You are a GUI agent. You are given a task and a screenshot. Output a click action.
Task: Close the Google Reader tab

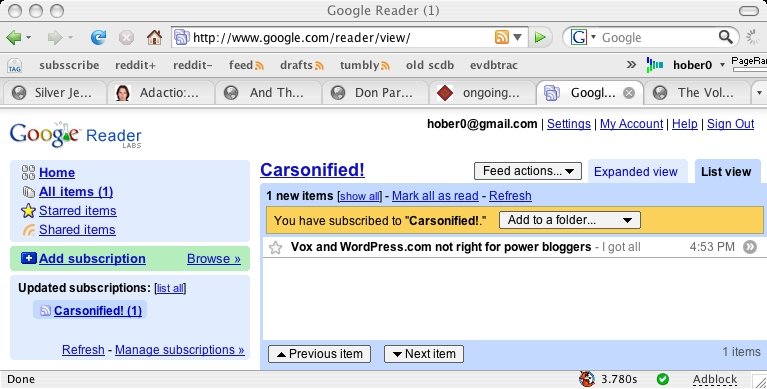[x=629, y=93]
